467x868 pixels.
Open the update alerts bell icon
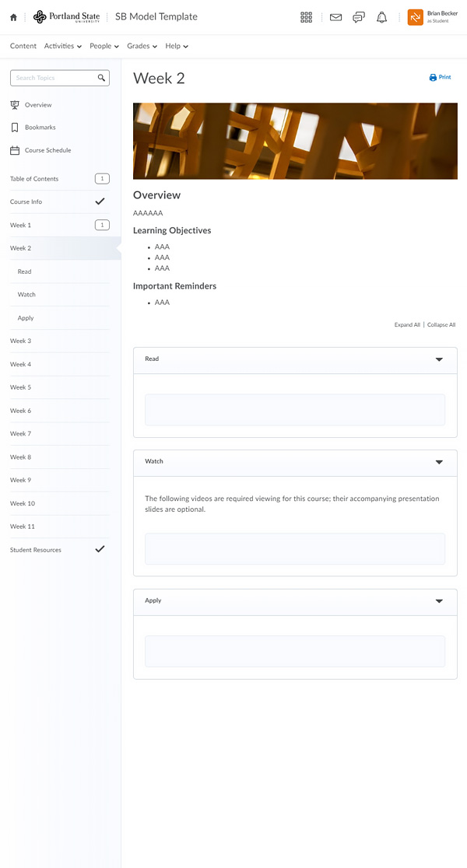381,17
